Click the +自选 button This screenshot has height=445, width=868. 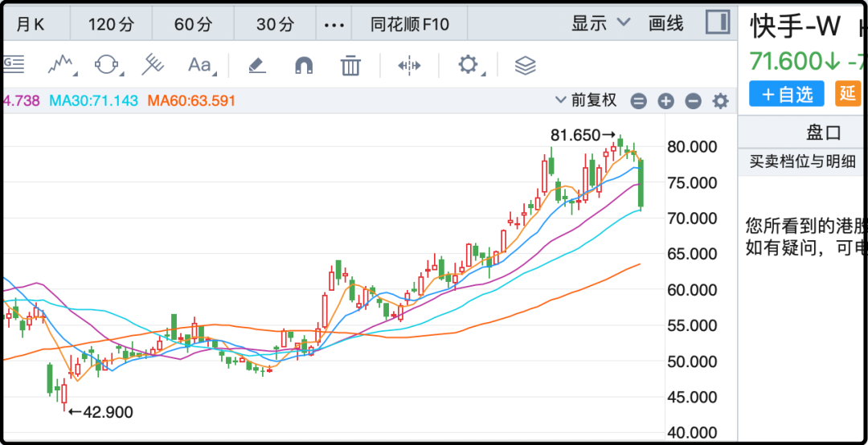[786, 94]
